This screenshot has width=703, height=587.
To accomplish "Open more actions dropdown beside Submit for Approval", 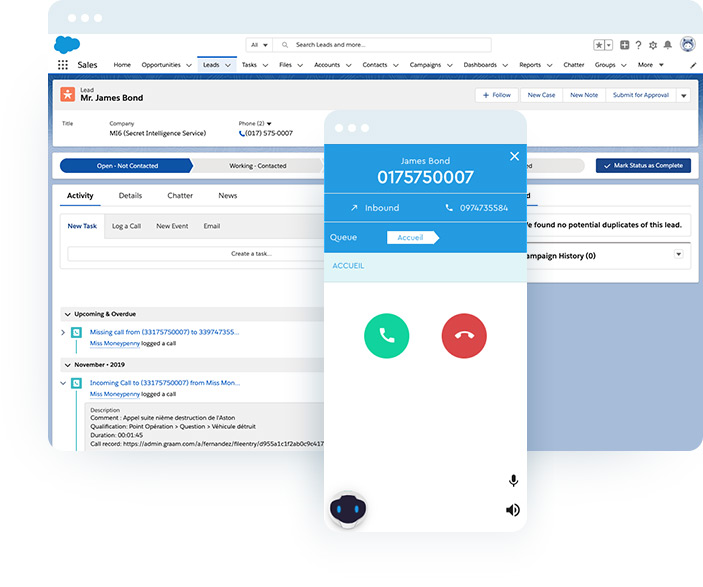I will pyautogui.click(x=684, y=96).
